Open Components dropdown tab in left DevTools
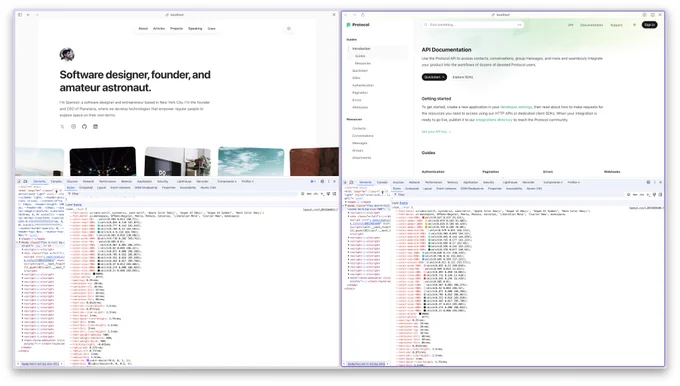The width and height of the screenshot is (680, 386). tap(226, 181)
